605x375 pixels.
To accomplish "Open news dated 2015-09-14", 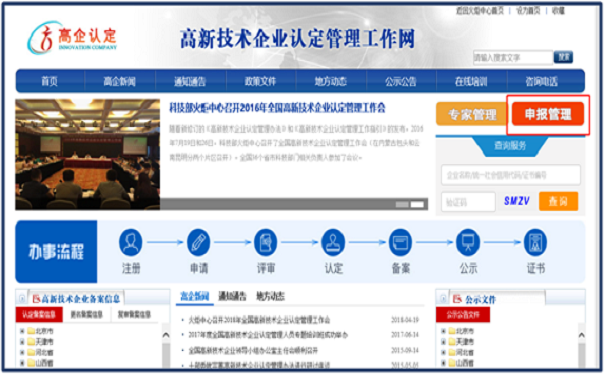I will click(253, 350).
